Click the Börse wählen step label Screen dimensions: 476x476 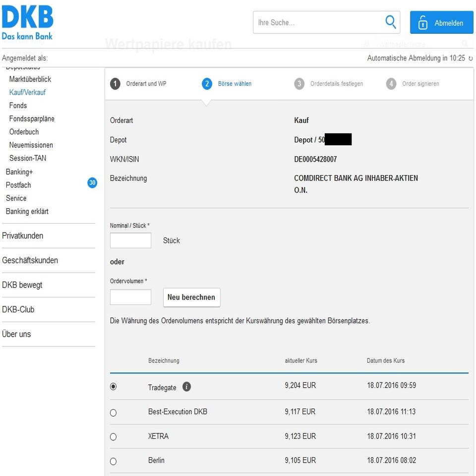coord(235,84)
